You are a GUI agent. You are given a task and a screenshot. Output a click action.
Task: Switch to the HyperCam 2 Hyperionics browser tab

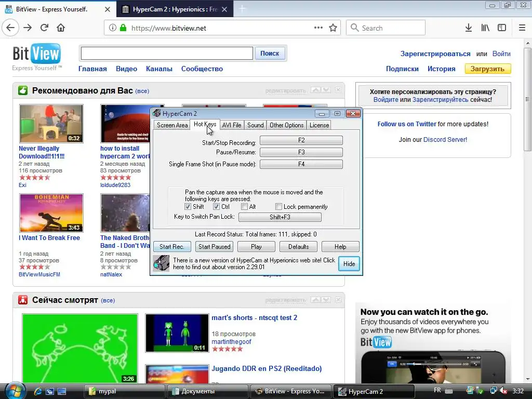(175, 9)
